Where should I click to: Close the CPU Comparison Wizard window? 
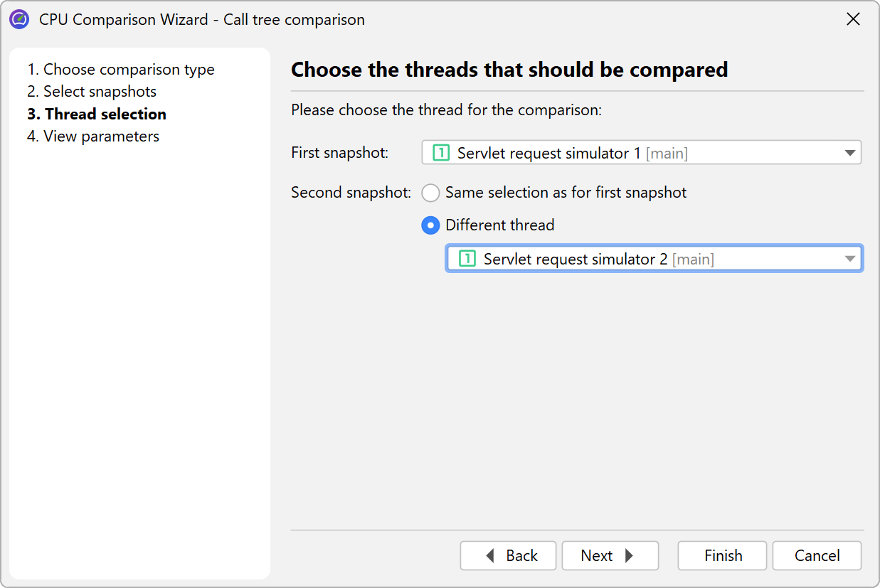(x=853, y=19)
